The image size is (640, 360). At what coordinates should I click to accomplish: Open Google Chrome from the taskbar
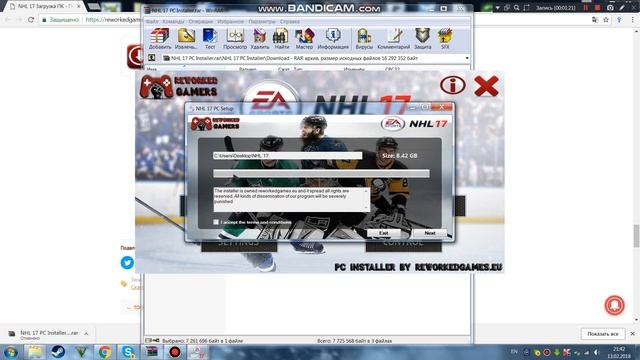(104, 352)
